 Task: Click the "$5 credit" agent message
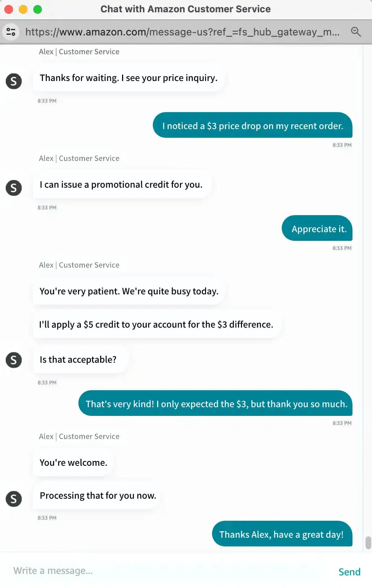pyautogui.click(x=156, y=324)
